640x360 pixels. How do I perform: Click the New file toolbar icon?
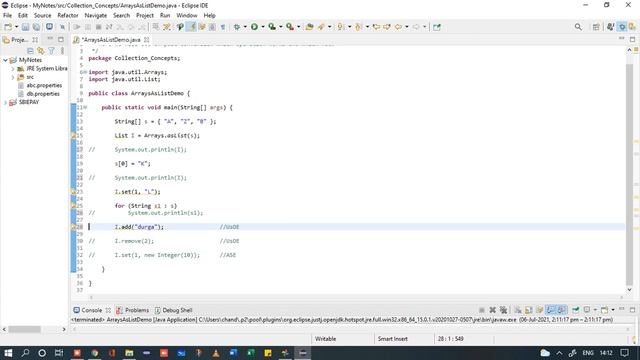[8, 27]
